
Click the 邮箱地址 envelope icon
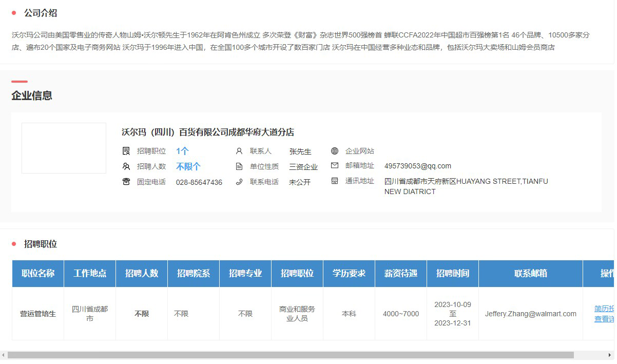[x=335, y=166]
